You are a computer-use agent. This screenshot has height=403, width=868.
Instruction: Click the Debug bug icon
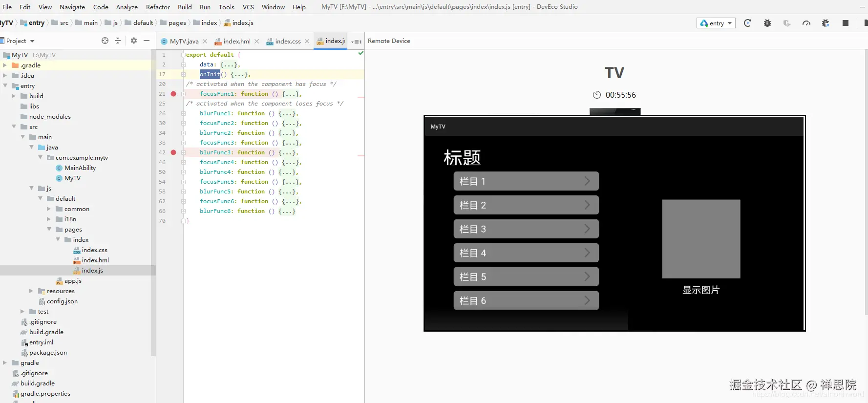point(767,23)
